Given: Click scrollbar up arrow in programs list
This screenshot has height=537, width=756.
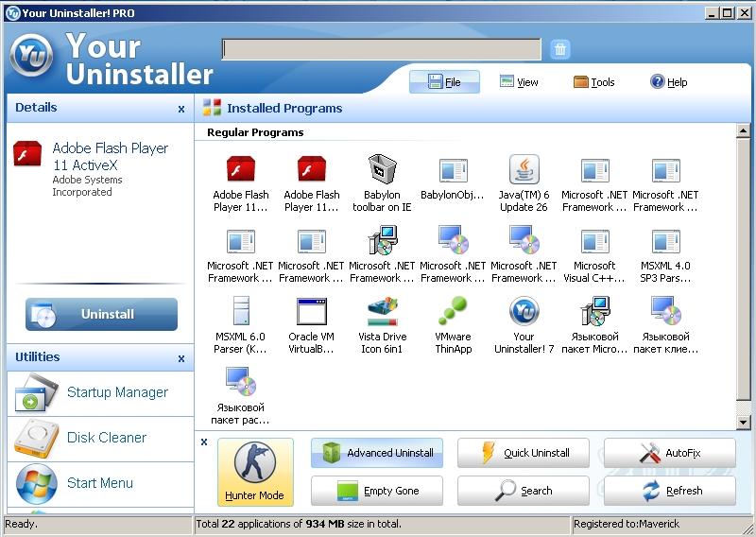Looking at the screenshot, I should 743,130.
